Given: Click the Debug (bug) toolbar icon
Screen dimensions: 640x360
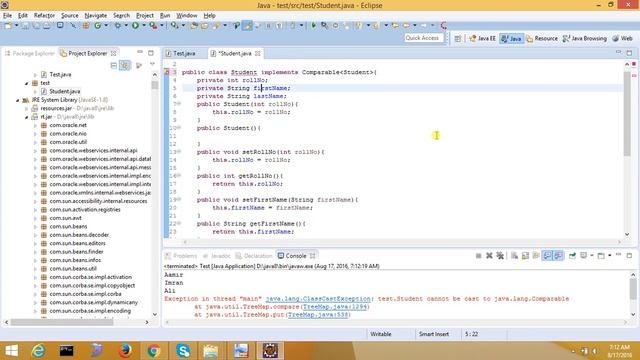Looking at the screenshot, I should click(118, 25).
